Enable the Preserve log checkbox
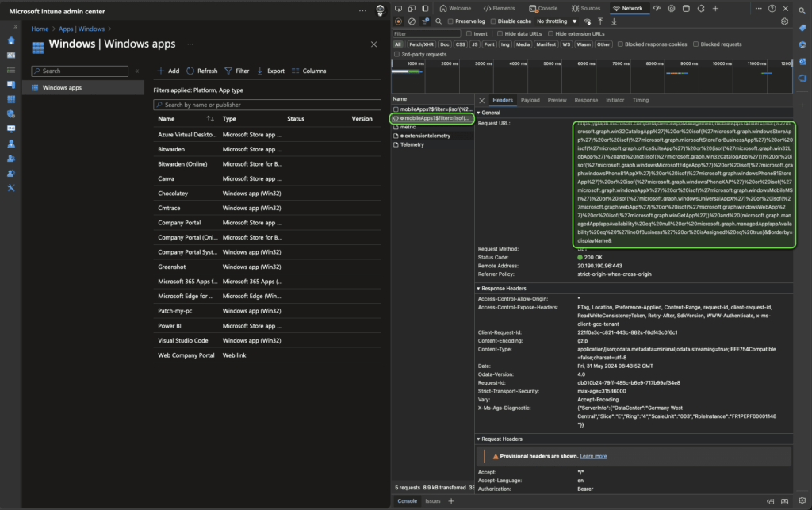This screenshot has width=812, height=510. tap(450, 21)
